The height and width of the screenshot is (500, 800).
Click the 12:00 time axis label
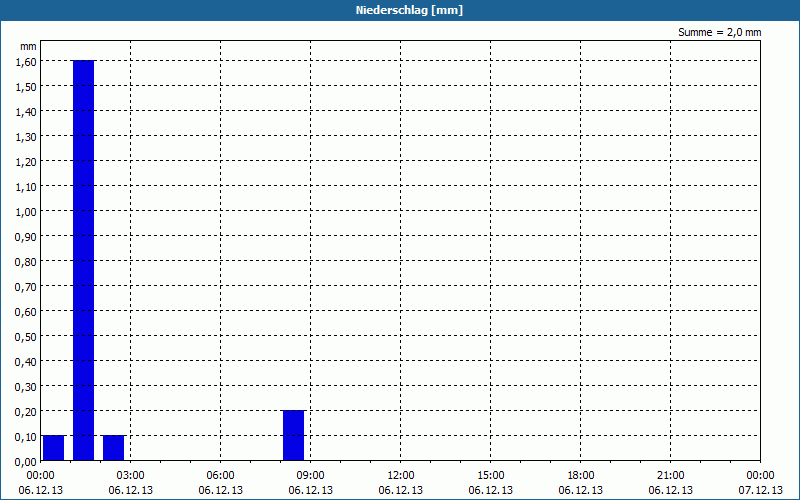[x=401, y=476]
